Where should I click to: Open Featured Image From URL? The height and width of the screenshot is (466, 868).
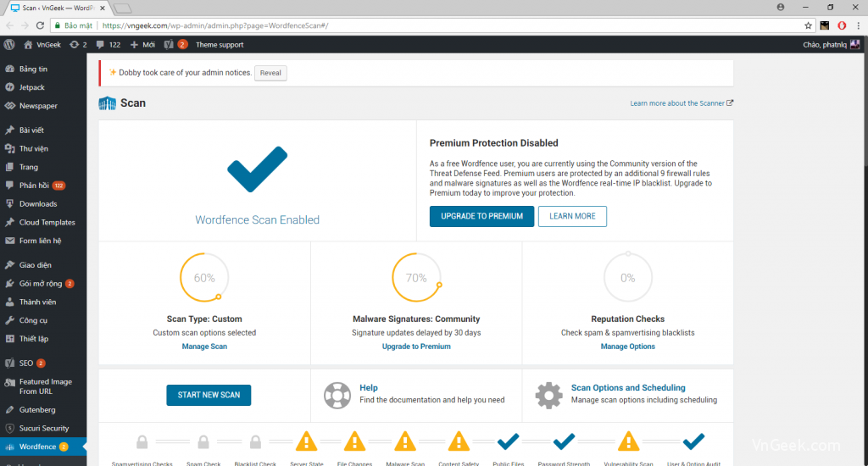[x=43, y=386]
